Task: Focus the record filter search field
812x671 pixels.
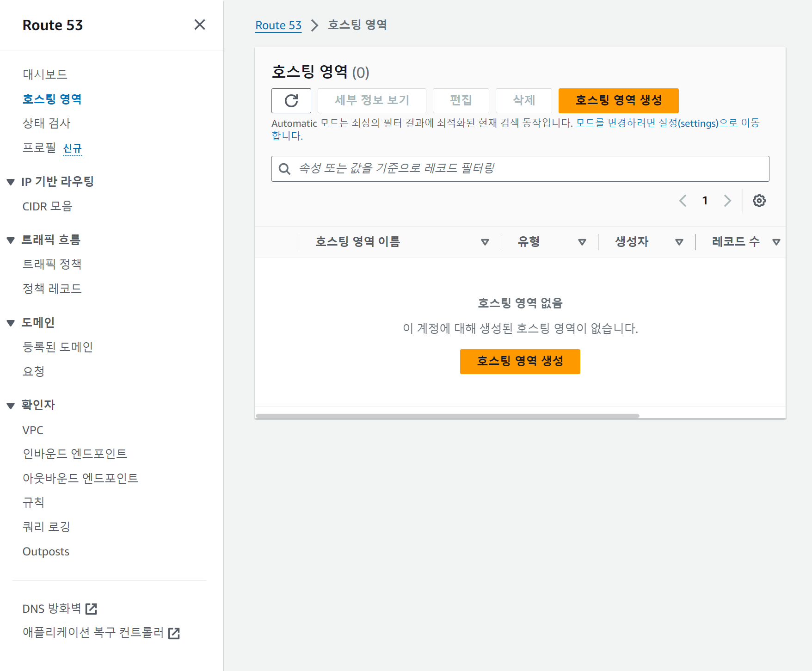Action: click(x=520, y=169)
